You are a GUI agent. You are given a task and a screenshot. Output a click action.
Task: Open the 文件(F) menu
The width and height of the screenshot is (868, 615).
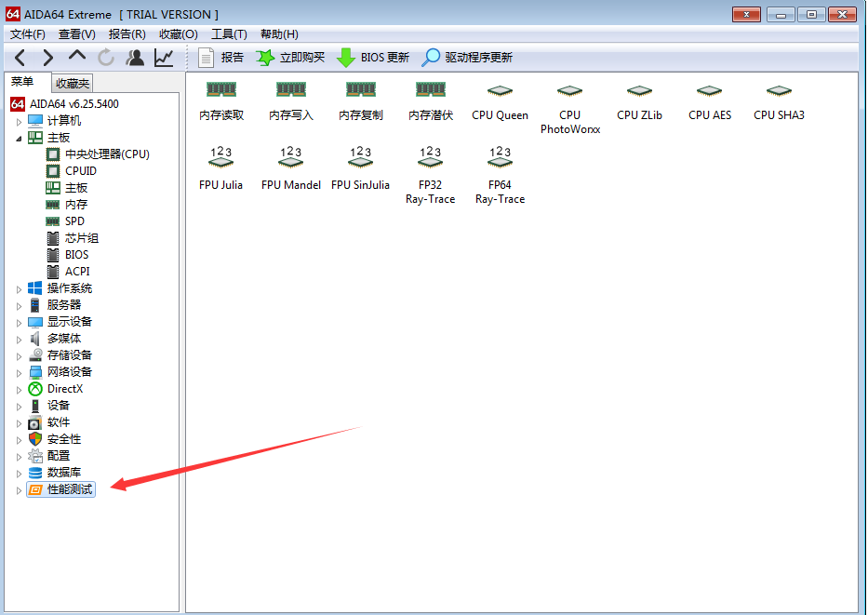28,34
